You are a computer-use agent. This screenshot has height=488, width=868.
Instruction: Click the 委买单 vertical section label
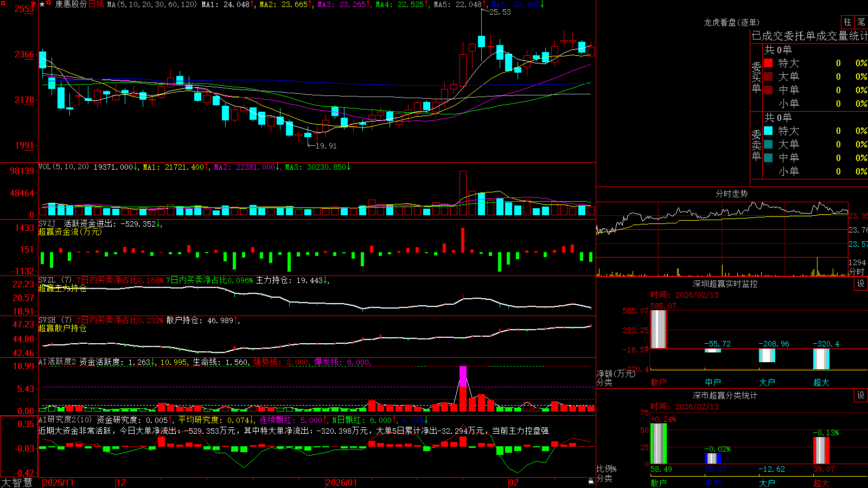click(x=756, y=78)
